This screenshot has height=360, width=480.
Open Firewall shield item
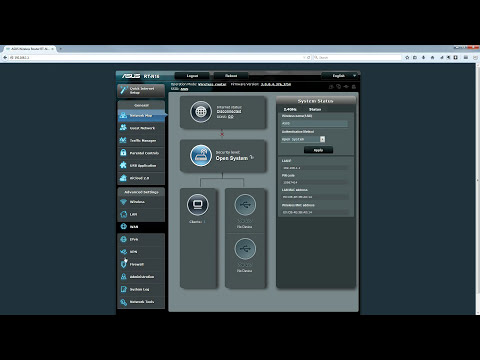141,264
